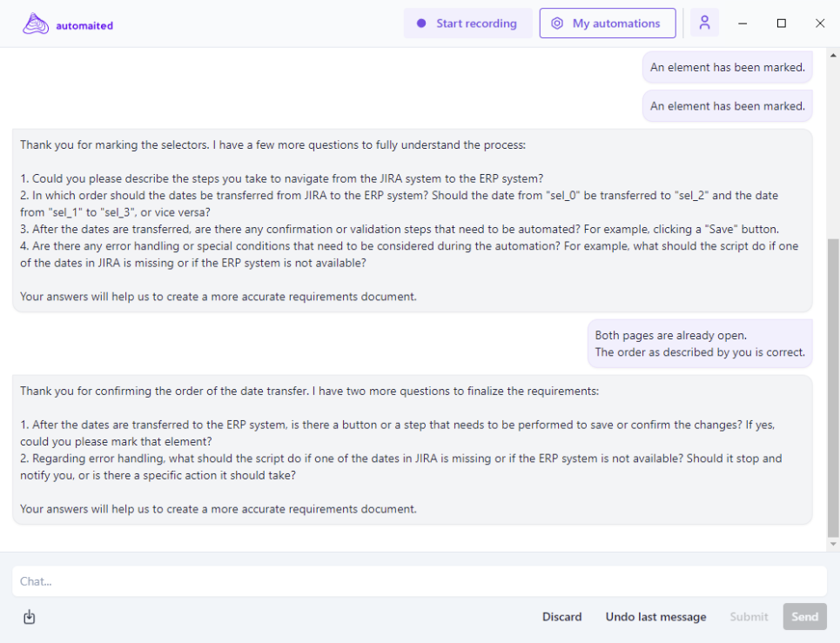Open the user profile icon

coord(704,23)
